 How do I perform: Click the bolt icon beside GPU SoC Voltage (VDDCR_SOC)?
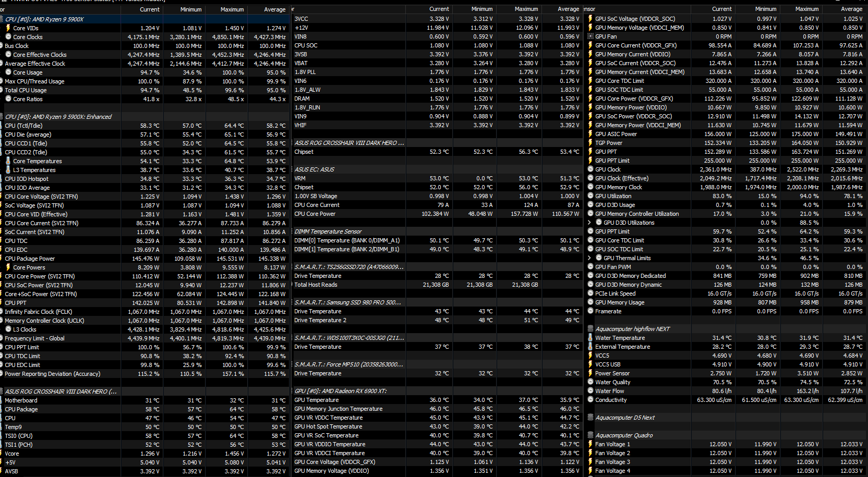590,19
